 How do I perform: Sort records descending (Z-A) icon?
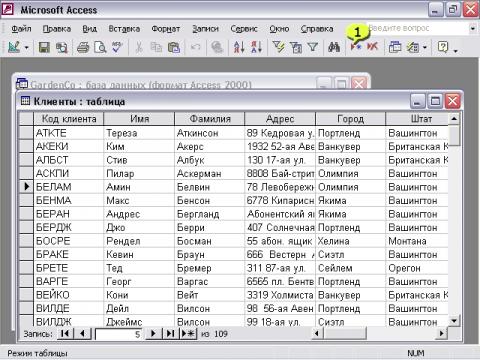coord(256,47)
